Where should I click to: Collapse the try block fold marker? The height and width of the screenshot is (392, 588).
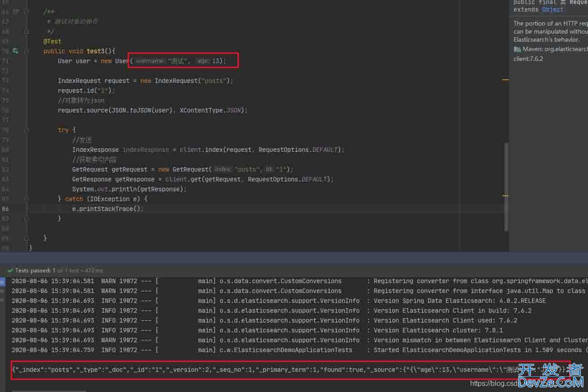(26, 130)
